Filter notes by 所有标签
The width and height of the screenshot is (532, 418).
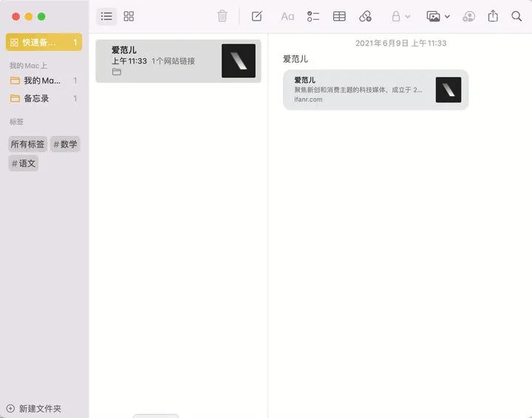(x=27, y=144)
